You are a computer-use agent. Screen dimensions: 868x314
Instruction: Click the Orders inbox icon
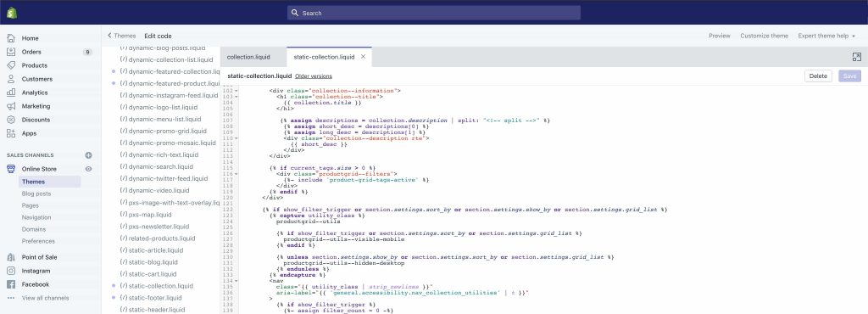(11, 52)
